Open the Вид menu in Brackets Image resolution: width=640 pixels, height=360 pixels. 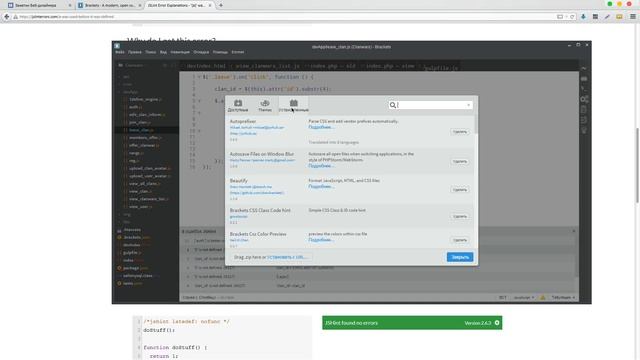[x=163, y=52]
